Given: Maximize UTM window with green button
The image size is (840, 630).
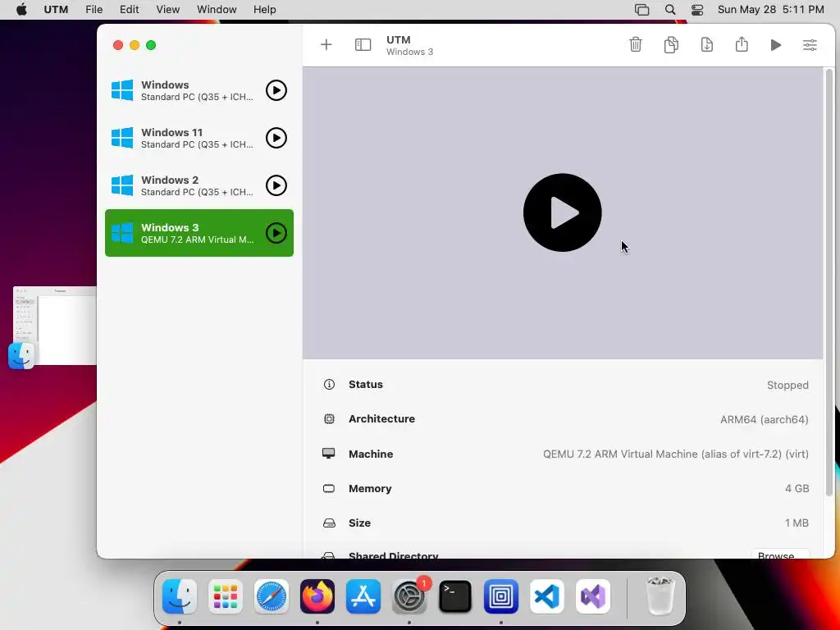Looking at the screenshot, I should pos(151,45).
